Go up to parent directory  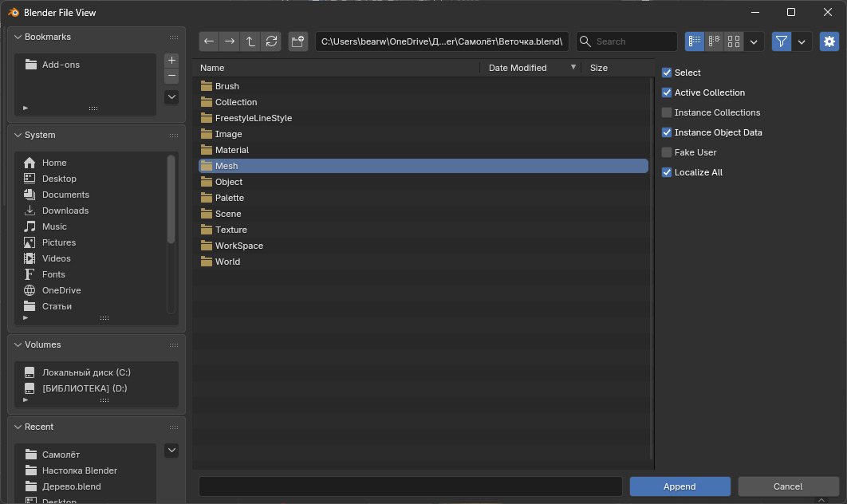(250, 41)
